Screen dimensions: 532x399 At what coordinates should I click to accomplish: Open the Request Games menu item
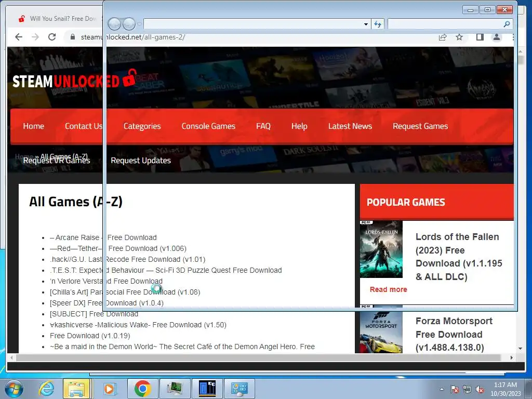point(420,126)
